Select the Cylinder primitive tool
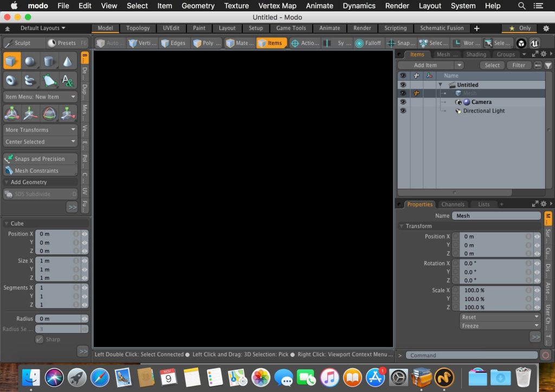 49,61
